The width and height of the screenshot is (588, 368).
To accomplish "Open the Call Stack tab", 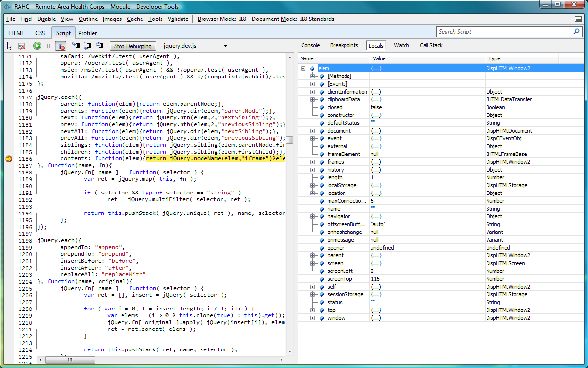I will (x=431, y=45).
